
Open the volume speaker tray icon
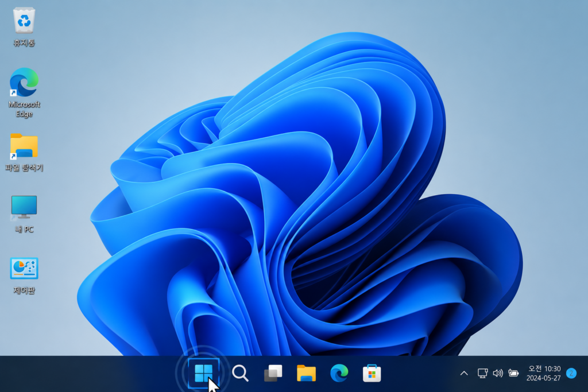pyautogui.click(x=498, y=373)
